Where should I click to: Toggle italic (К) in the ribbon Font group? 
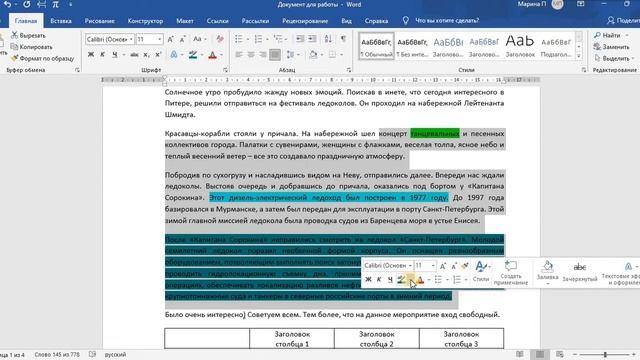coord(102,54)
